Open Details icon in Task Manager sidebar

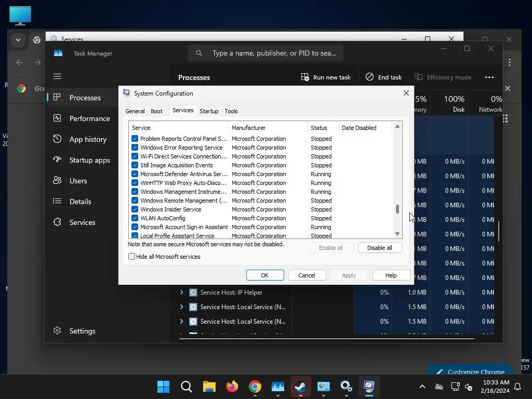57,201
